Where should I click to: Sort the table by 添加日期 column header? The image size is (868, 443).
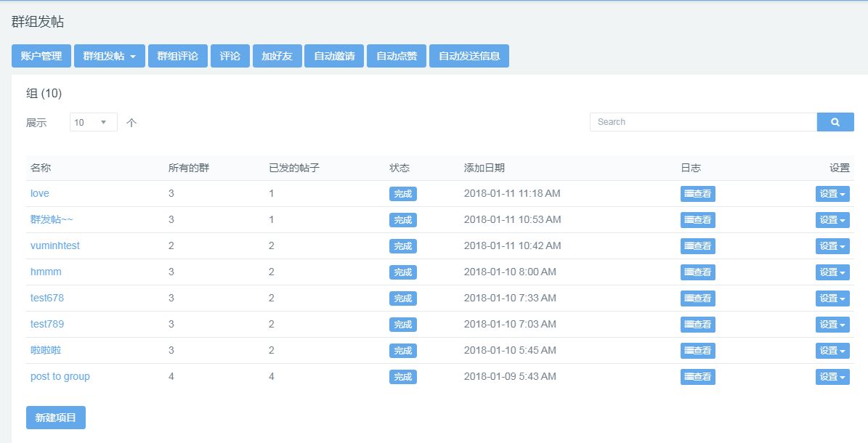pos(484,168)
